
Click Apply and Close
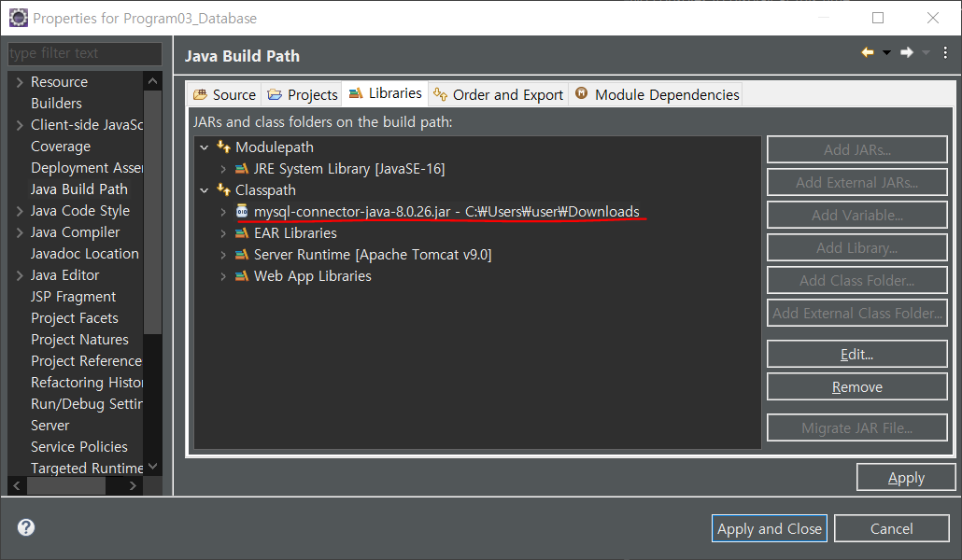[x=770, y=528]
